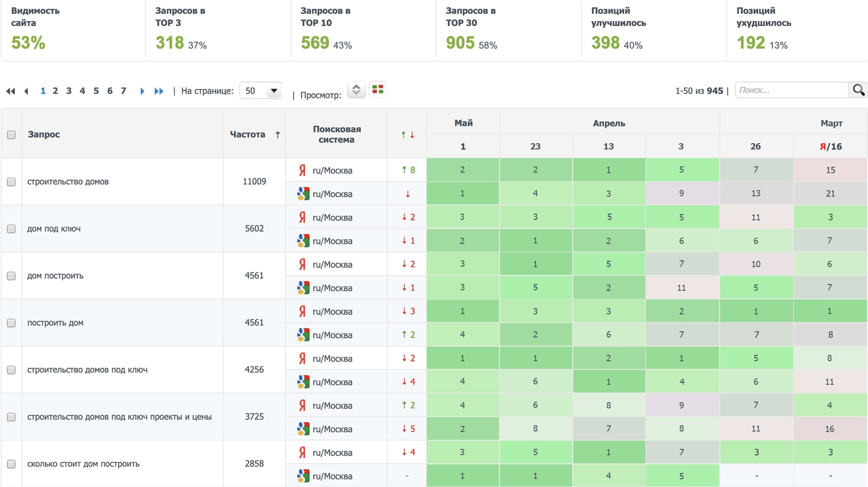
Task: Select the Апрель 23 date column header
Action: [x=535, y=147]
